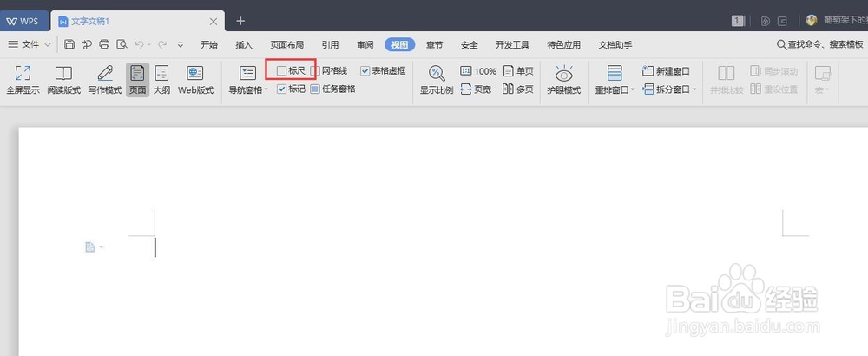Switch to the WPS home tab

(24, 21)
